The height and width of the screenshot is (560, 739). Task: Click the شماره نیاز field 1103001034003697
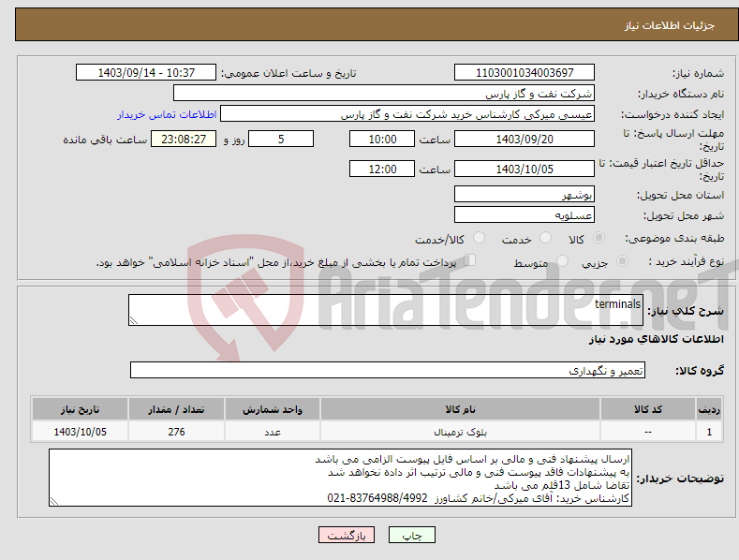[525, 73]
